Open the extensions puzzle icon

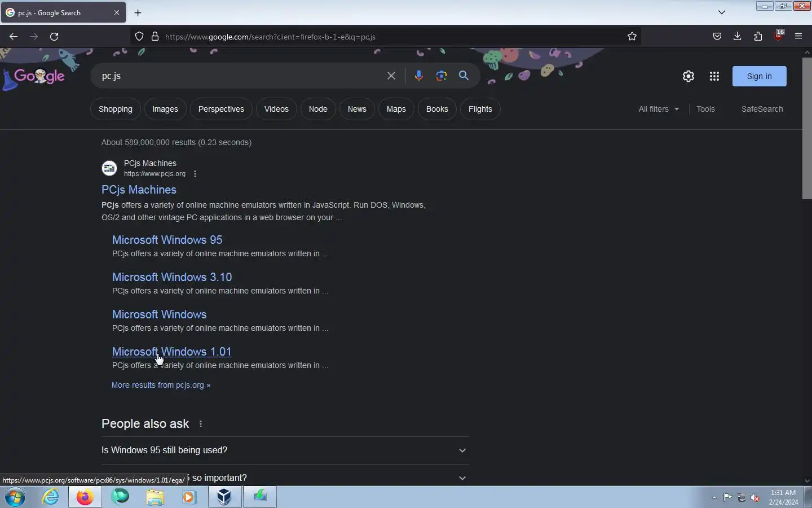point(758,37)
